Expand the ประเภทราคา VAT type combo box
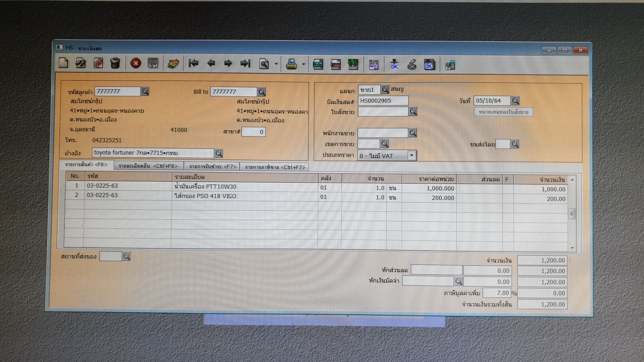644x362 pixels. pyautogui.click(x=412, y=156)
